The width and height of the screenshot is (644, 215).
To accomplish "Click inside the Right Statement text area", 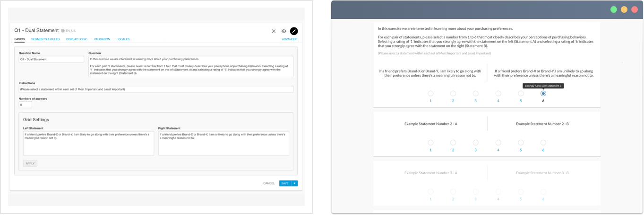I will coord(223,143).
